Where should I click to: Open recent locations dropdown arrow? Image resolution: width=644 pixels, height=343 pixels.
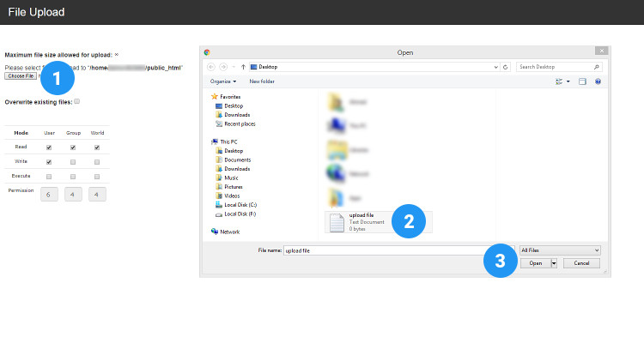click(x=234, y=67)
